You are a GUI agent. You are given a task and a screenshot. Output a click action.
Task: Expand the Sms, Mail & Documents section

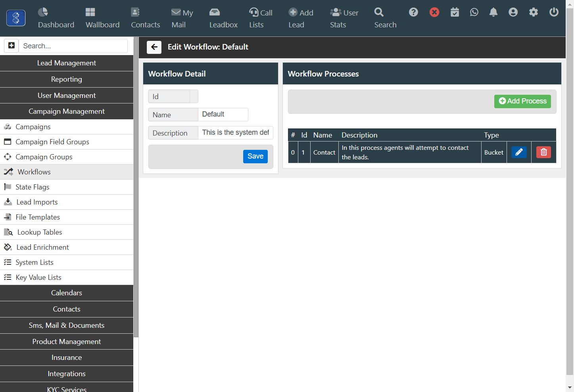tap(67, 325)
